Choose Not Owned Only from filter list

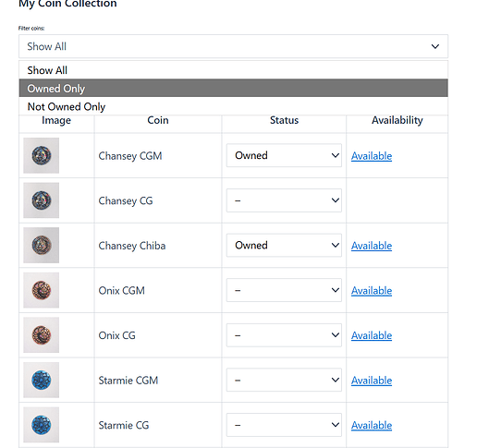point(233,106)
